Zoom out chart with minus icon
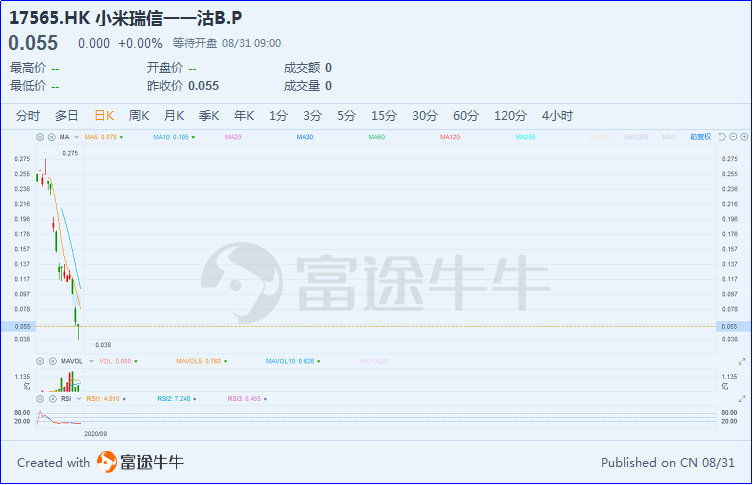This screenshot has width=753, height=485. pos(733,137)
